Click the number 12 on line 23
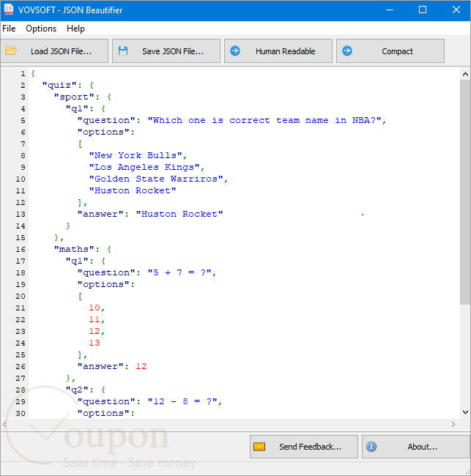The width and height of the screenshot is (471, 476). click(x=94, y=332)
